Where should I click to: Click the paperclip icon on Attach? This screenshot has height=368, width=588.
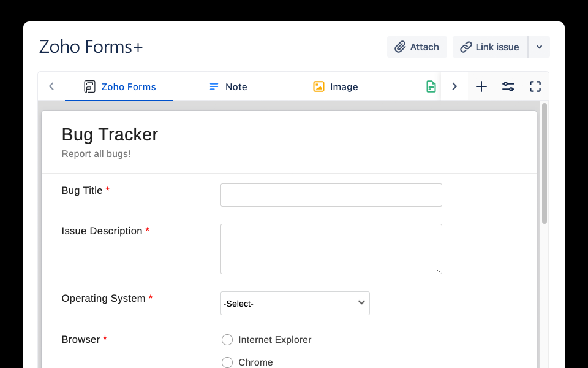[400, 47]
